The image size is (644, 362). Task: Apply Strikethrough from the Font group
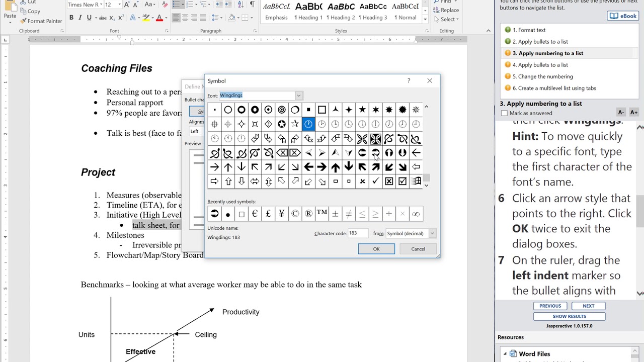pyautogui.click(x=103, y=18)
